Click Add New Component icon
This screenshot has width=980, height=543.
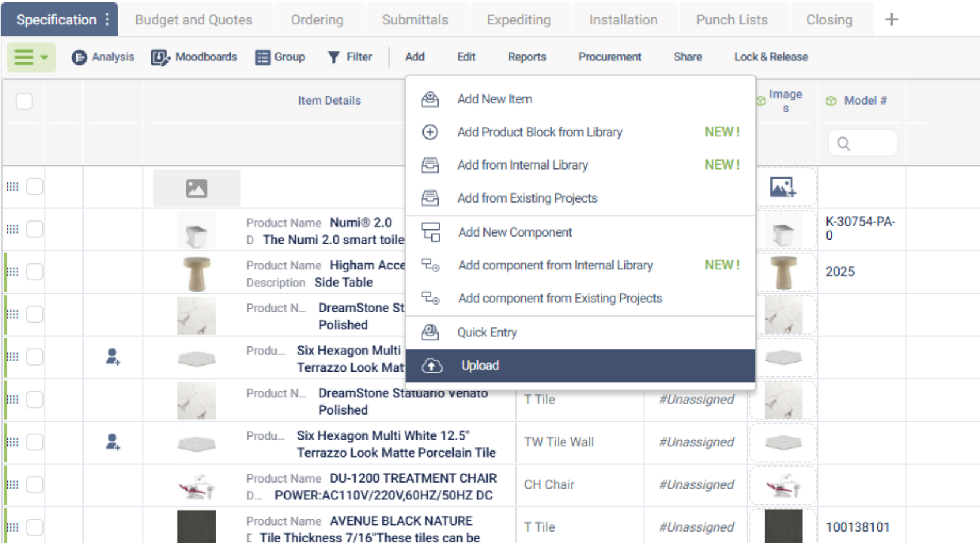click(431, 232)
